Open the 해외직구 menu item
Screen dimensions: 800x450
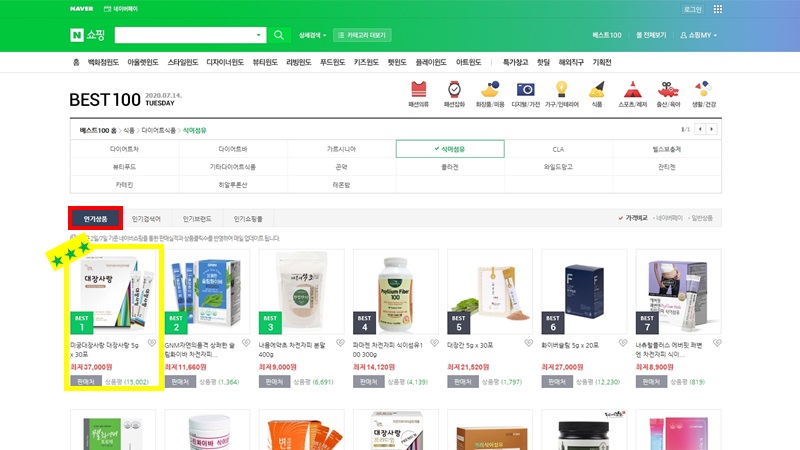(x=571, y=62)
